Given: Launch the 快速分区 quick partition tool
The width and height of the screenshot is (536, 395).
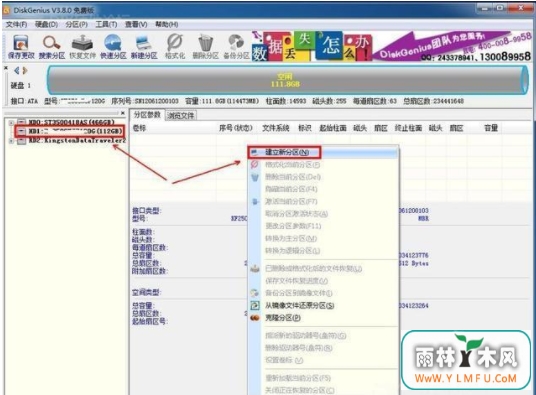Looking at the screenshot, I should 113,47.
